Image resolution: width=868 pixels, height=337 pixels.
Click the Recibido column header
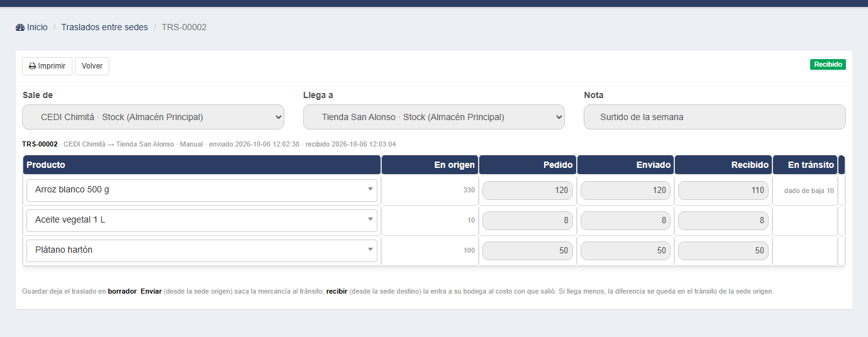coord(723,165)
